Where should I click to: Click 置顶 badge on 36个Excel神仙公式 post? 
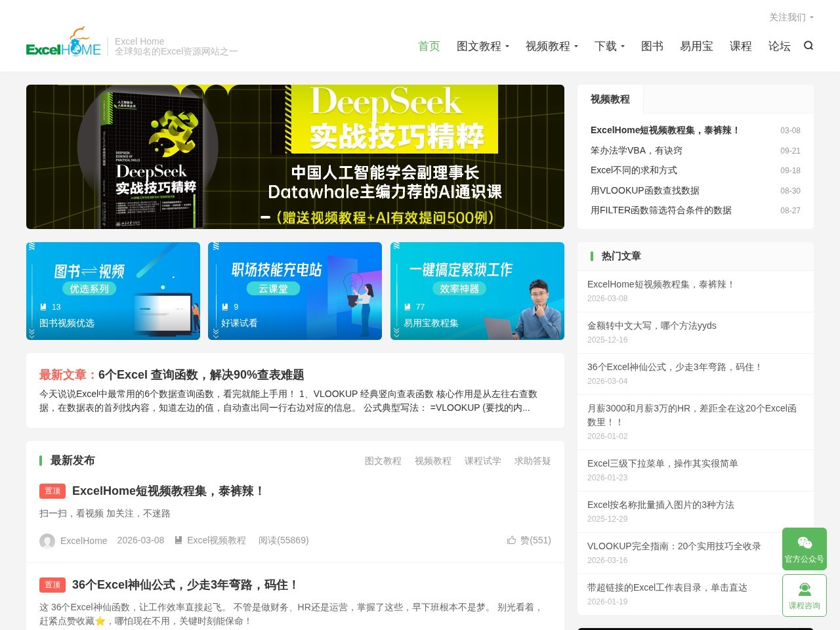(52, 585)
